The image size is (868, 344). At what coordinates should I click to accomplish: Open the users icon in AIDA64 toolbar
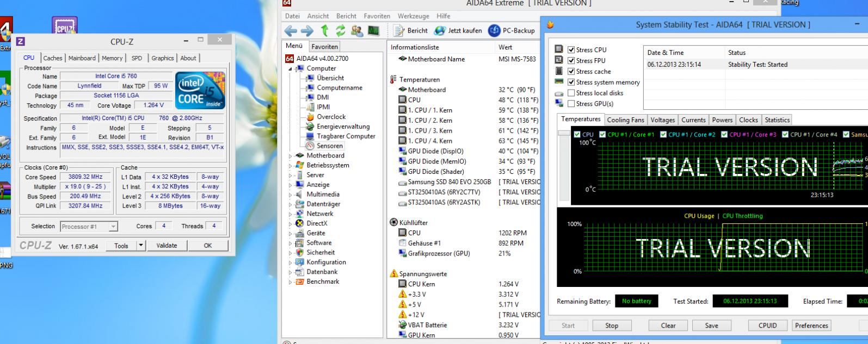click(358, 30)
